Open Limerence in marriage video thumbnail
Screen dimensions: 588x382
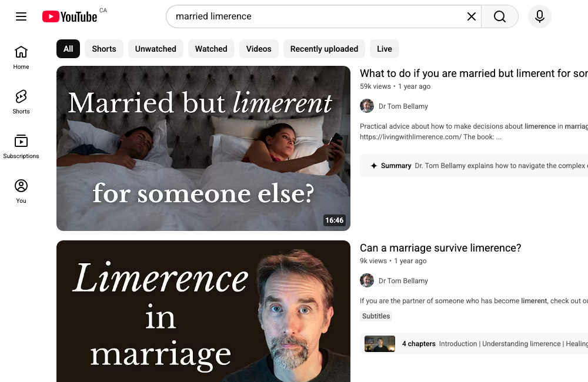click(x=203, y=311)
